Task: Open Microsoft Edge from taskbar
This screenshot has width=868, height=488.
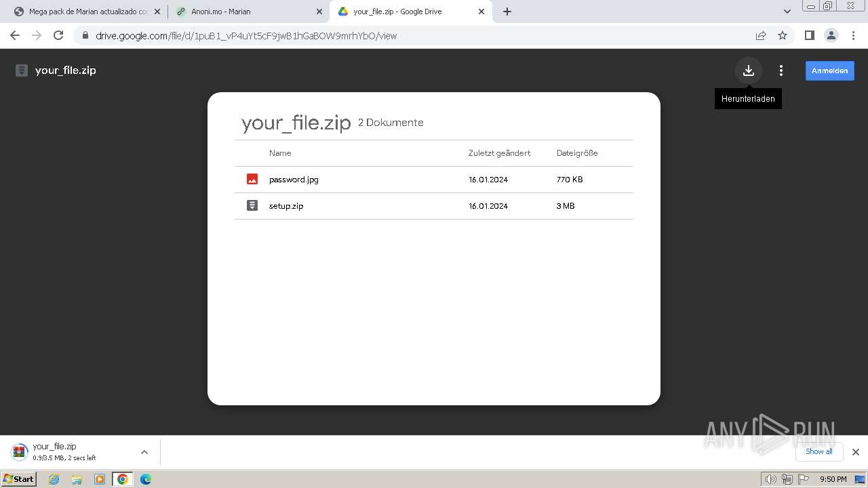Action: pyautogui.click(x=146, y=479)
